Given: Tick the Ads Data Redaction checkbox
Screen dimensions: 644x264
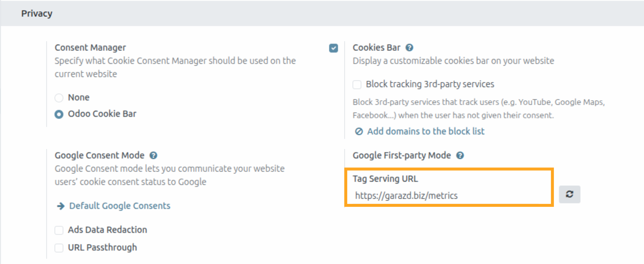Looking at the screenshot, I should tap(59, 230).
